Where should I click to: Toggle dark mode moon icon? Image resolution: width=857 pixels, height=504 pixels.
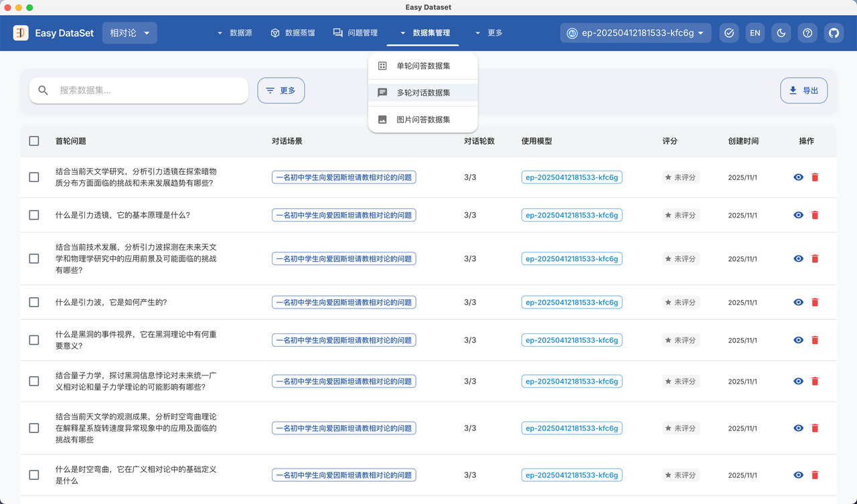[x=781, y=33]
